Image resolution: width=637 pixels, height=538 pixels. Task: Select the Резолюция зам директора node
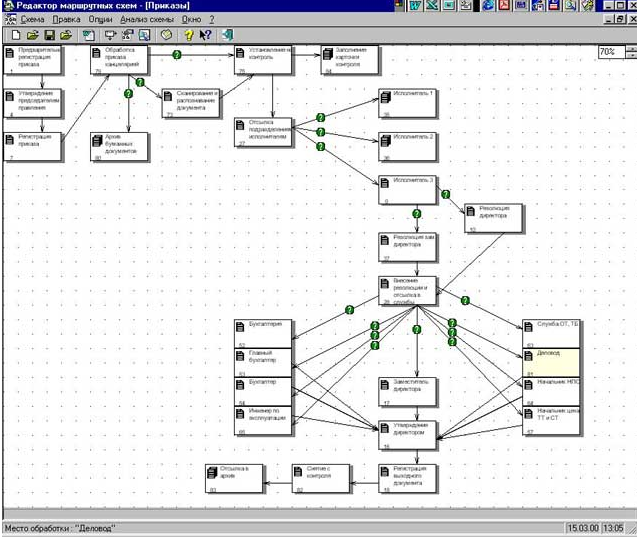407,247
